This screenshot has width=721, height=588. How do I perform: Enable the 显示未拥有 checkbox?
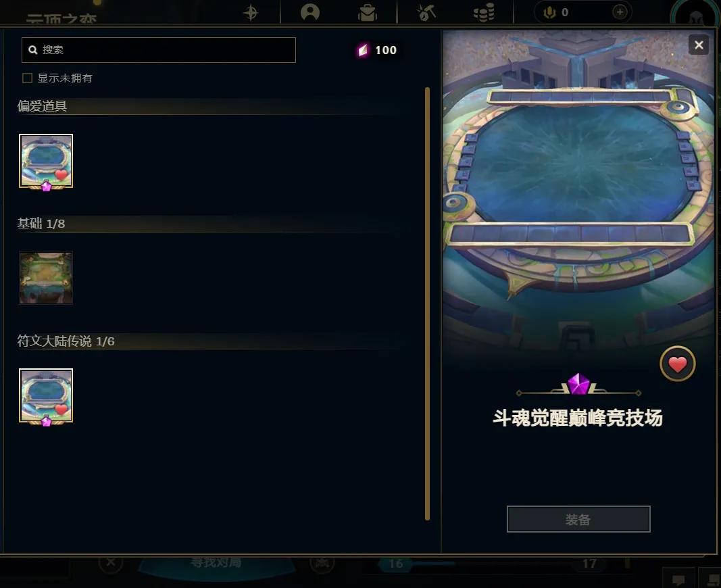click(x=28, y=78)
